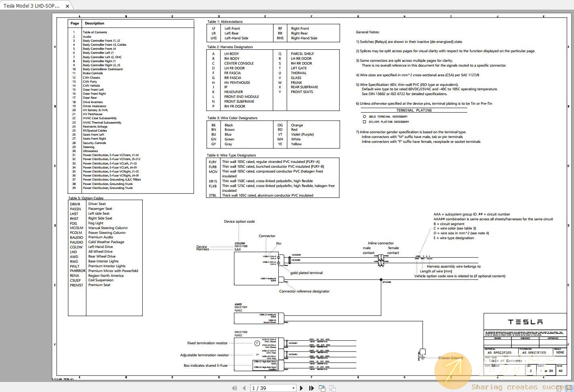Click 'Region North America' option description
The width and height of the screenshot is (574, 392).
point(106,276)
